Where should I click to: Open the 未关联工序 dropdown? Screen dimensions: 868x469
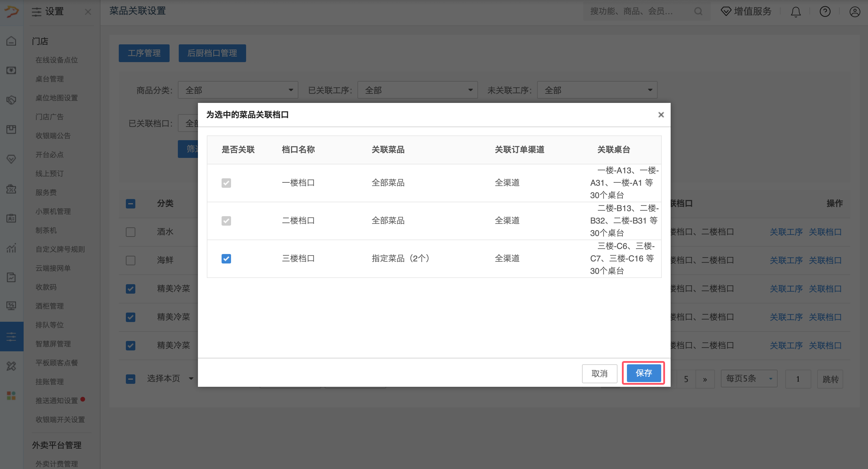pos(597,90)
